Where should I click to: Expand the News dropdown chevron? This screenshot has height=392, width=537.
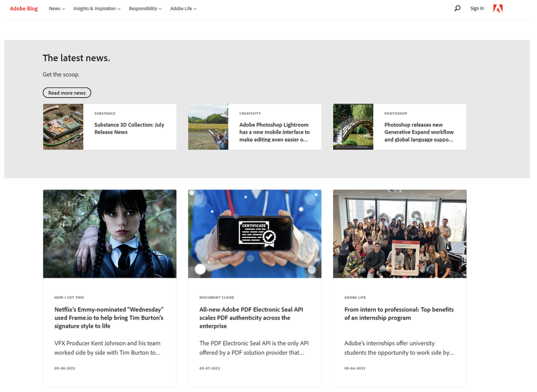[x=64, y=9]
